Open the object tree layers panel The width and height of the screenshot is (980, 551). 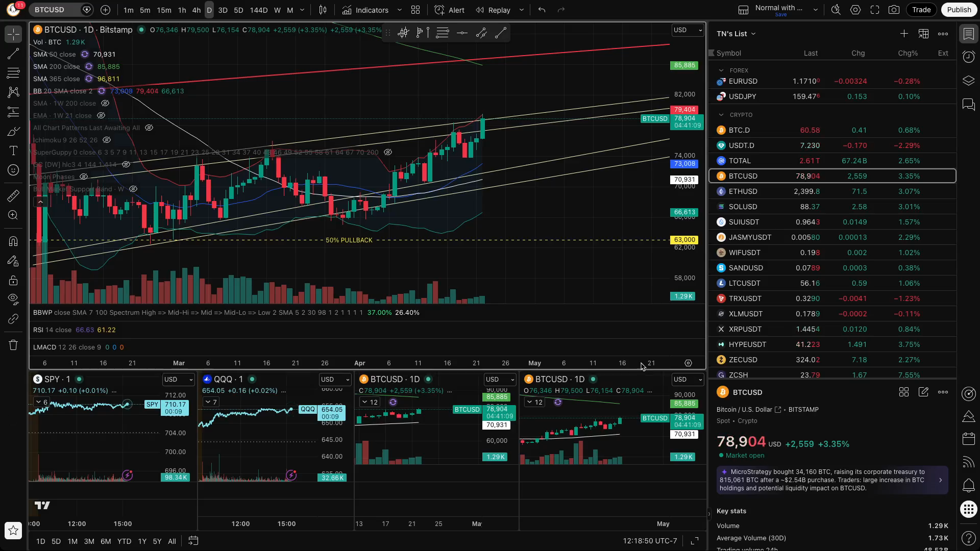point(968,81)
